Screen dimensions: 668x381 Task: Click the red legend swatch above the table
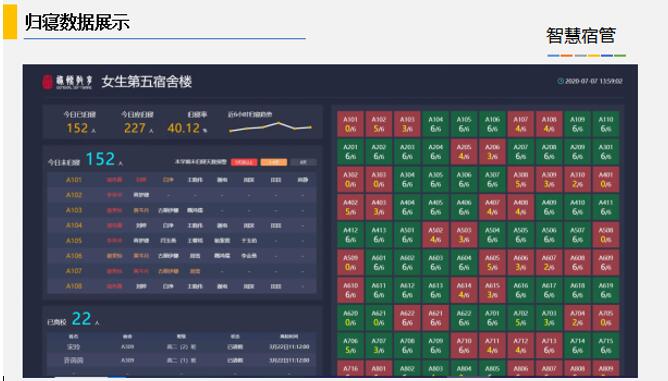pyautogui.click(x=244, y=162)
